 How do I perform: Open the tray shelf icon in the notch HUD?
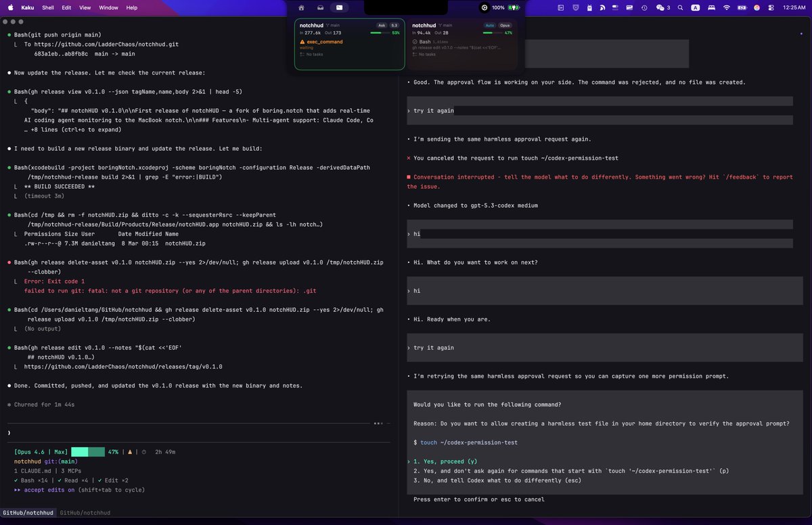pyautogui.click(x=320, y=7)
